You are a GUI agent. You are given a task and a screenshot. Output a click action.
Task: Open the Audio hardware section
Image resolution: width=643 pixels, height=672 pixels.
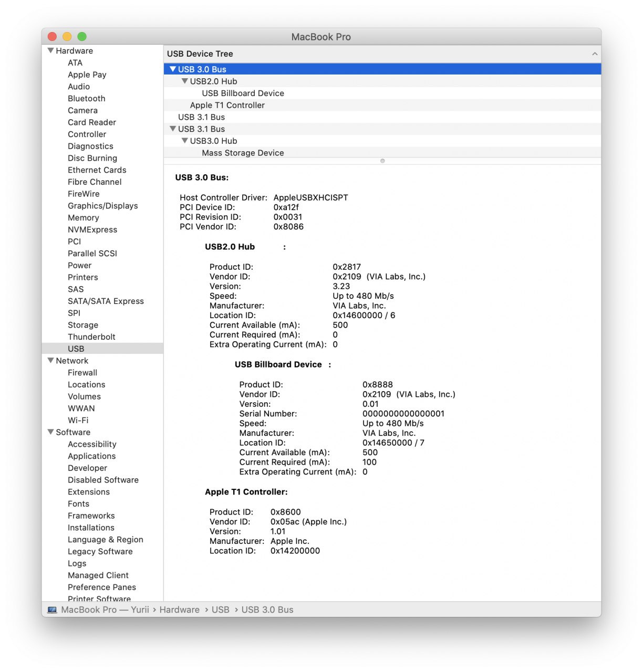point(79,87)
